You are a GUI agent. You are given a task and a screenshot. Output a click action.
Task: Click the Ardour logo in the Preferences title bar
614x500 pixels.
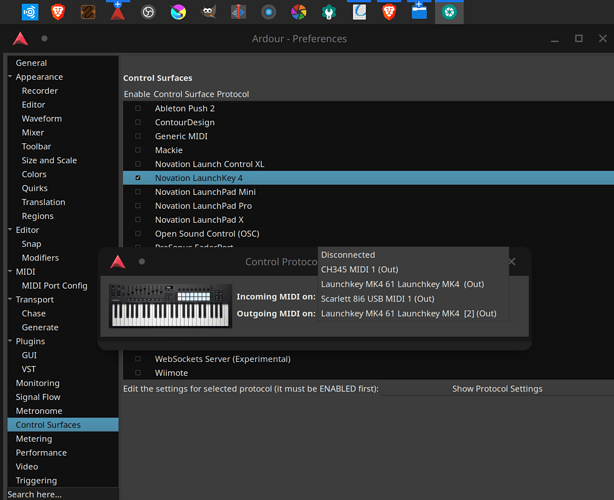pyautogui.click(x=21, y=39)
